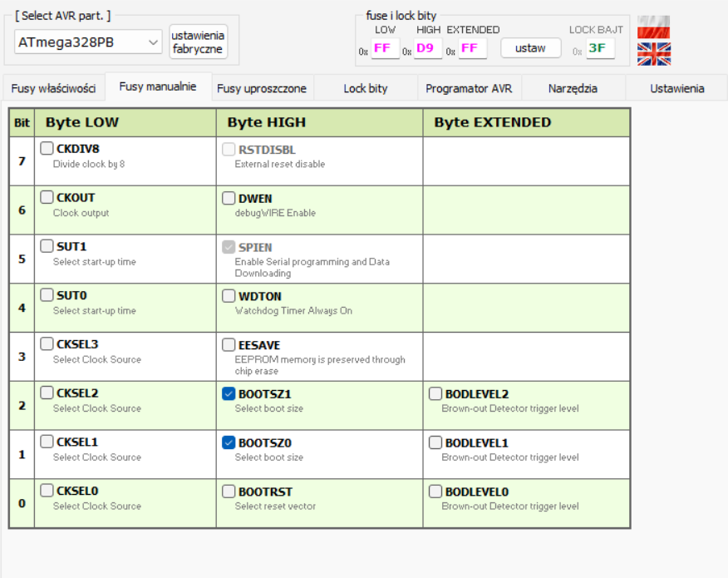Check the BODLEVEL0 checkbox
This screenshot has width=728, height=578.
coord(435,492)
